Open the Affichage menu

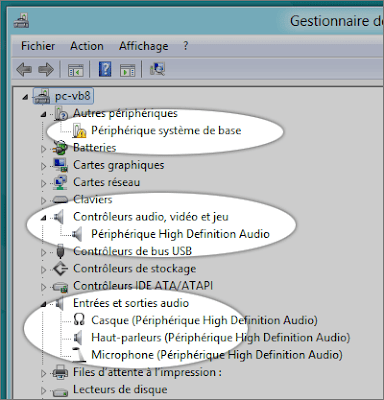[x=144, y=46]
